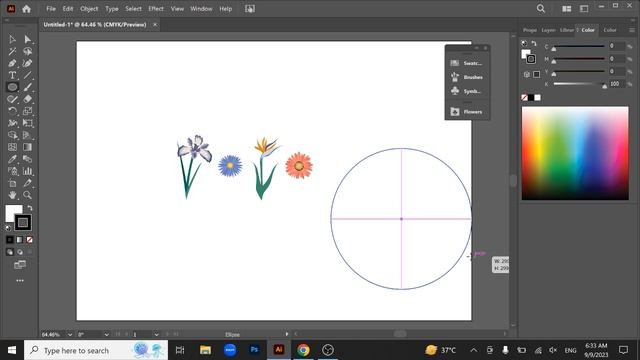Pick the Symbol Sprayer tool
Screen dimensions: 640x360
tap(12, 171)
